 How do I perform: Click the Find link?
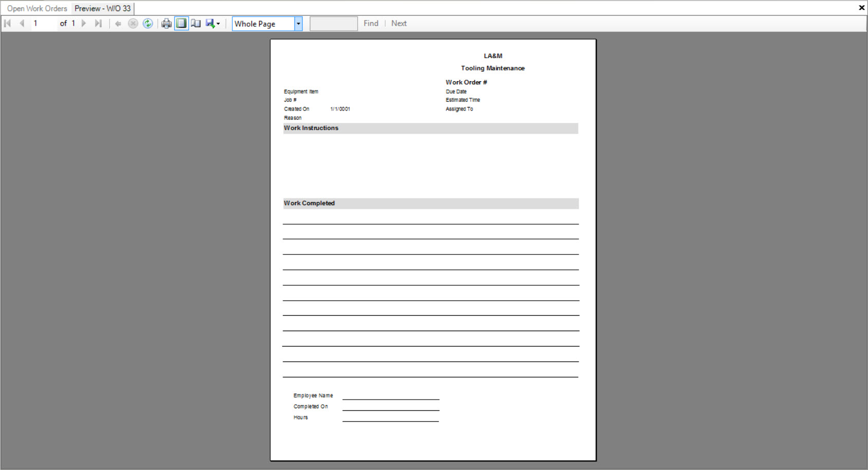tap(371, 23)
